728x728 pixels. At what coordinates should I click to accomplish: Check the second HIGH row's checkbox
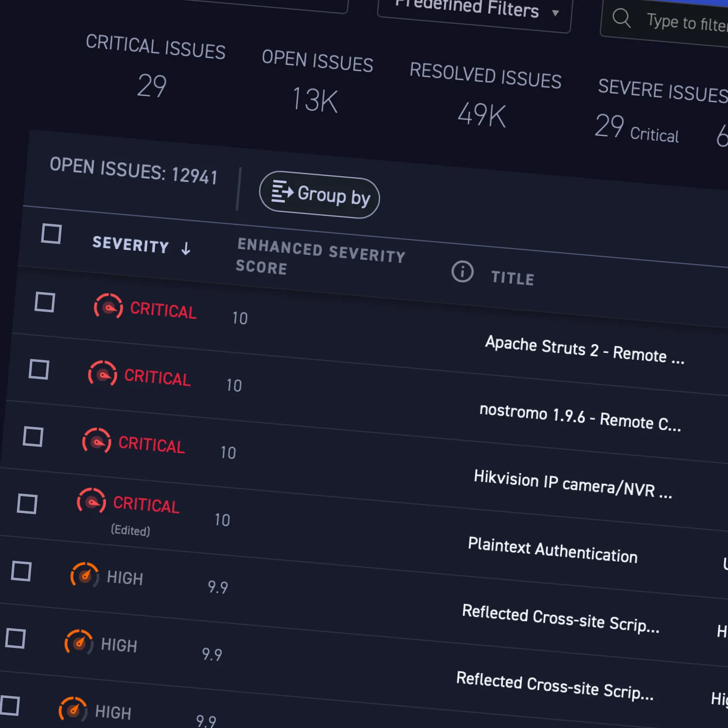coord(16,638)
